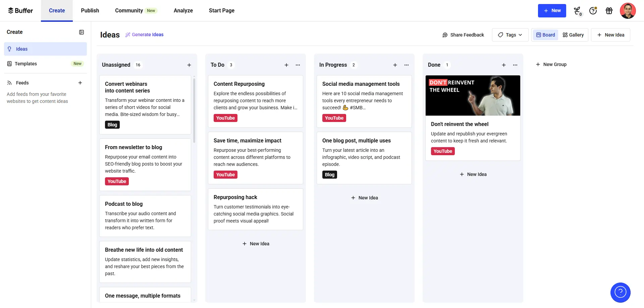Open the plant streak counter icon
The image size is (644, 308).
577,11
